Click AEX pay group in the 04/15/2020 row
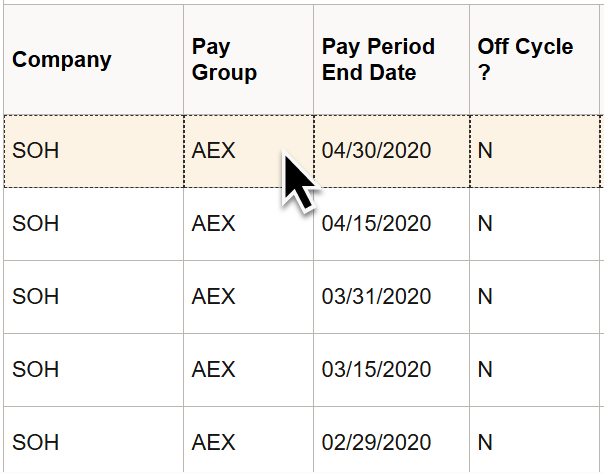Viewport: 604px width, 474px height. coord(213,224)
